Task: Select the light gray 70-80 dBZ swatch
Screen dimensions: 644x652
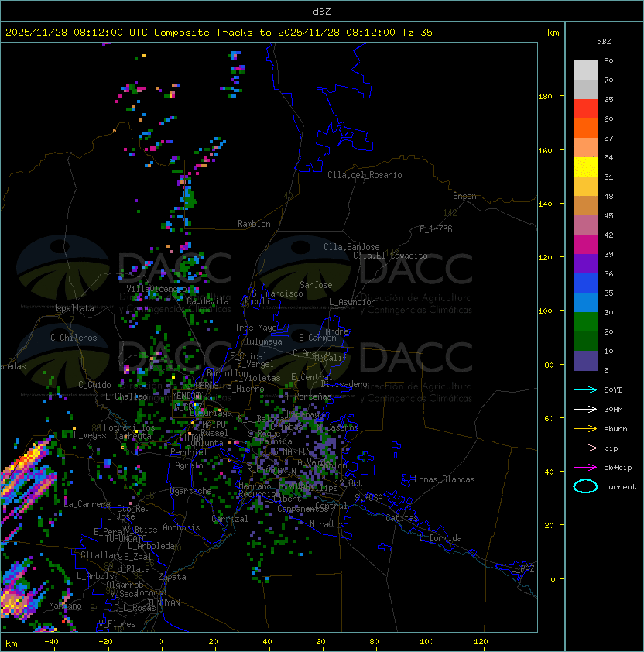Action: click(585, 70)
